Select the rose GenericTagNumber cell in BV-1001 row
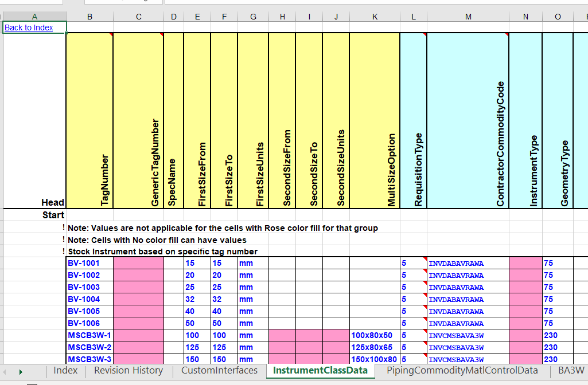This screenshot has width=588, height=385. (x=138, y=263)
